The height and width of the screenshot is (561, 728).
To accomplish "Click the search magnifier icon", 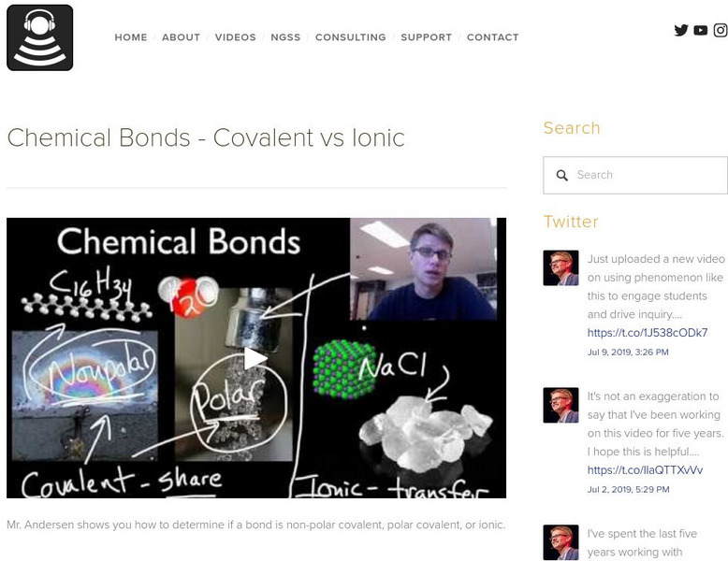I will [x=562, y=175].
